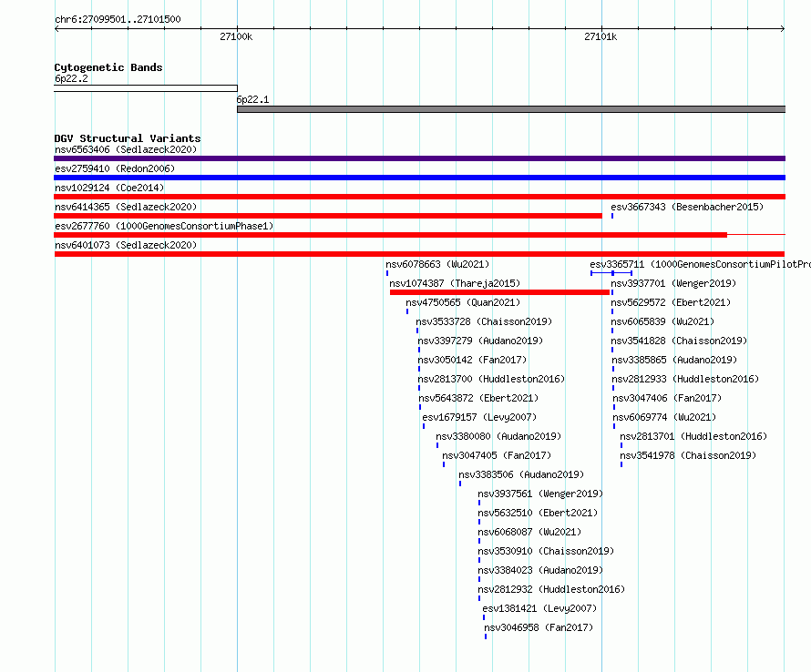Click esv2677760 (1000GenomesConsortiumPhase1) label

point(164,226)
